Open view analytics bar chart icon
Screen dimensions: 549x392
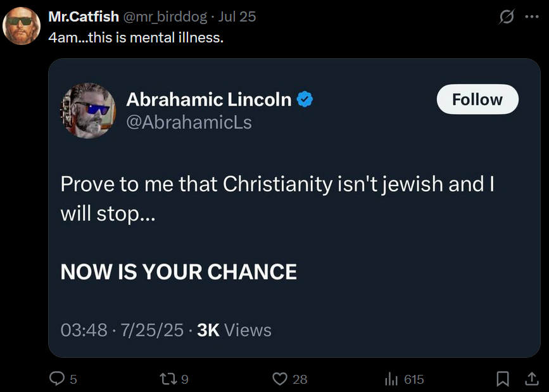391,379
